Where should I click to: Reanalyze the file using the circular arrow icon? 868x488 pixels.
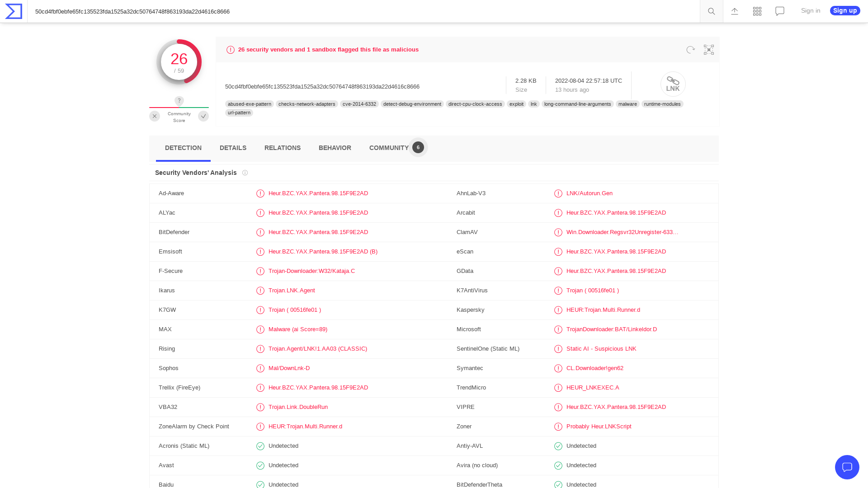[x=690, y=50]
